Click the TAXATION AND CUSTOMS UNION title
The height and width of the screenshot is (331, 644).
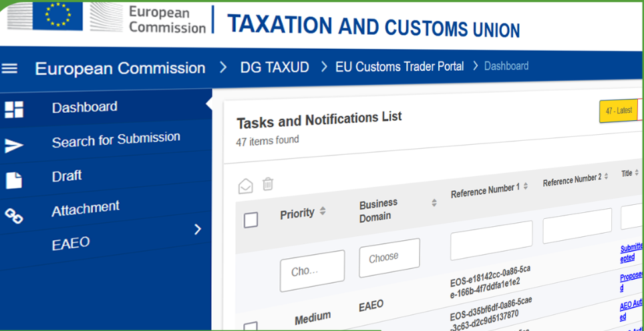click(x=373, y=26)
